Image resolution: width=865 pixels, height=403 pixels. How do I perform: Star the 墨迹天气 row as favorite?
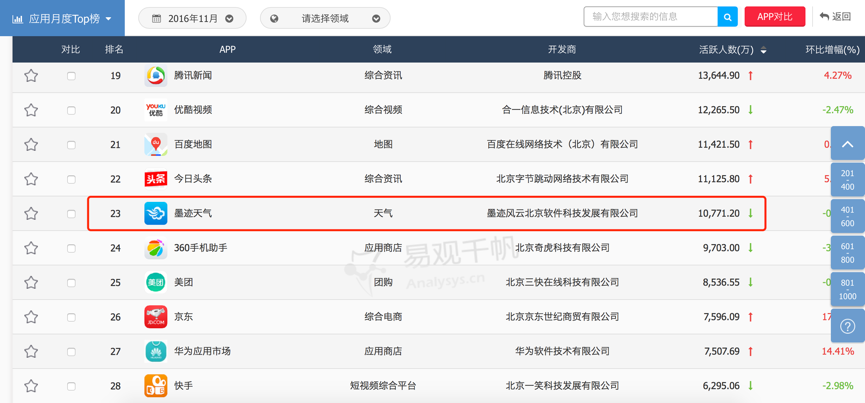(x=31, y=213)
